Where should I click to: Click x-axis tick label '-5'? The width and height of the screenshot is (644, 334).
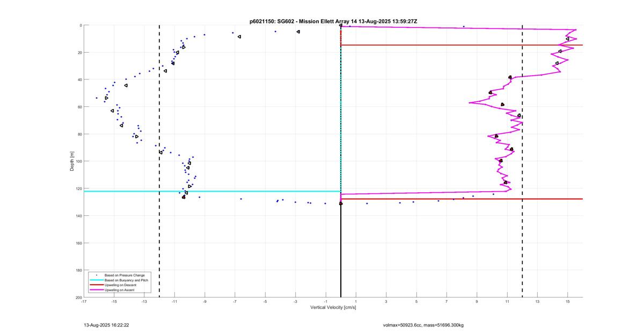[265, 302]
